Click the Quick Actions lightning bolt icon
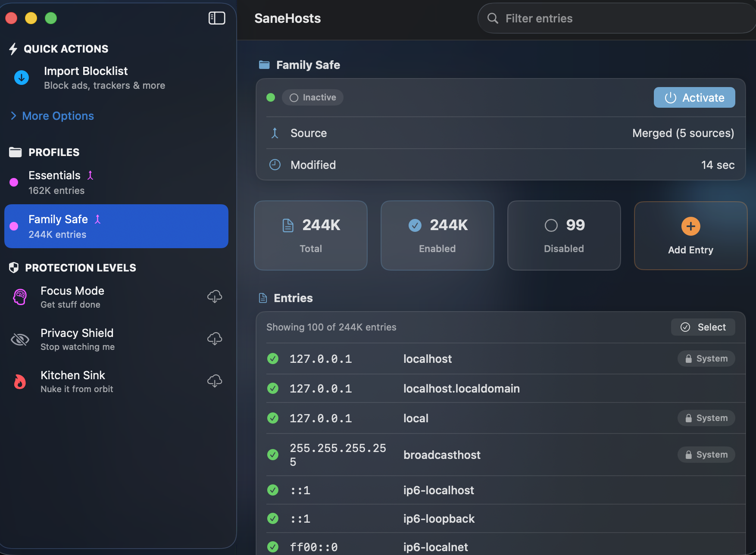The image size is (756, 555). pyautogui.click(x=13, y=49)
